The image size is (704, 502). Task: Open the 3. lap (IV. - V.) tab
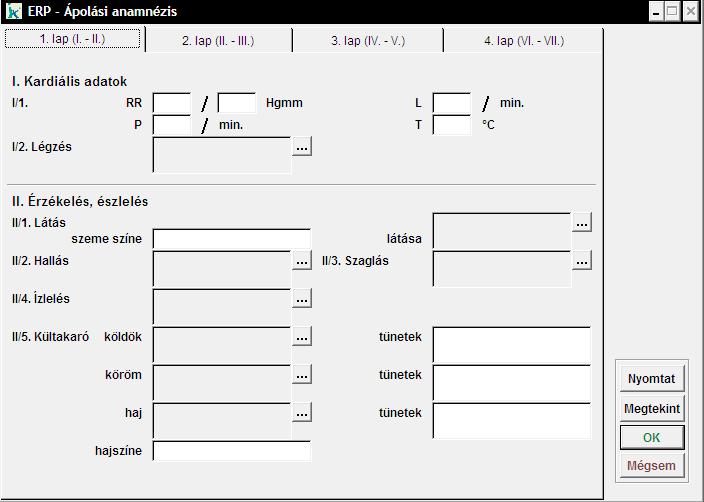(368, 41)
